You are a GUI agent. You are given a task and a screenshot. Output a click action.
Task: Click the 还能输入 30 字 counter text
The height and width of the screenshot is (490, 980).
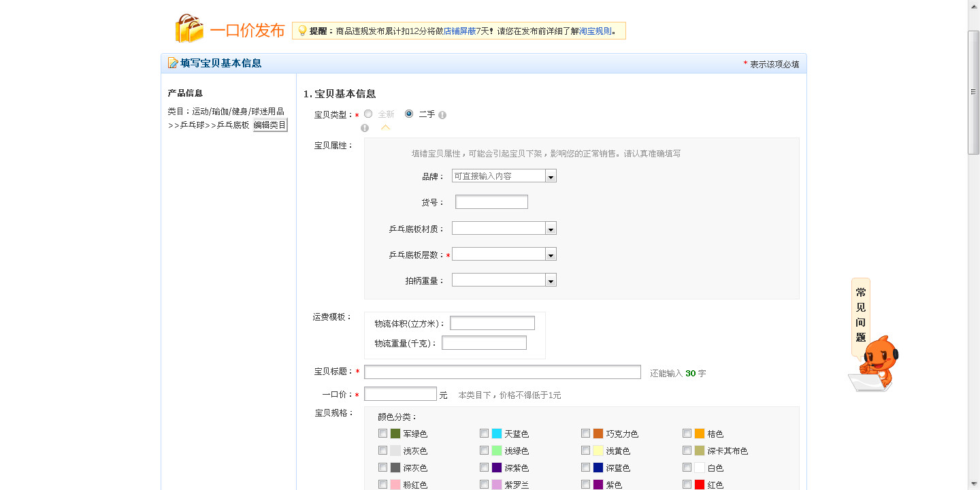tap(678, 374)
